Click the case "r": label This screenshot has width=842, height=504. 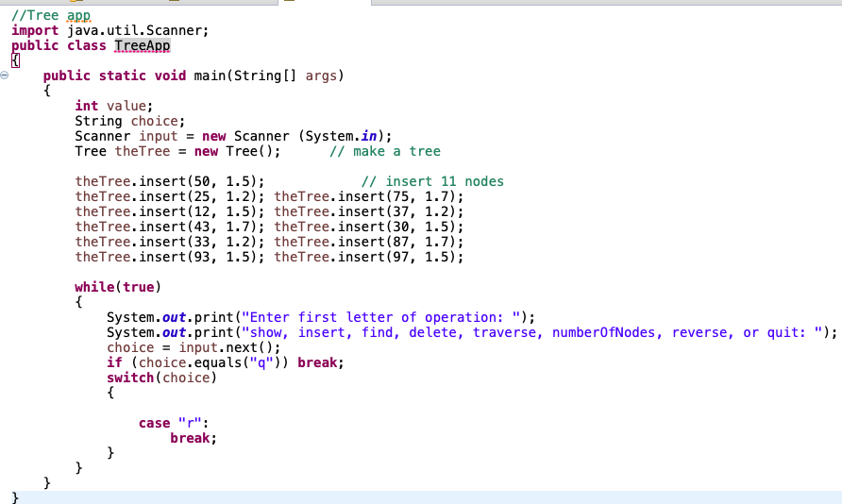point(174,423)
